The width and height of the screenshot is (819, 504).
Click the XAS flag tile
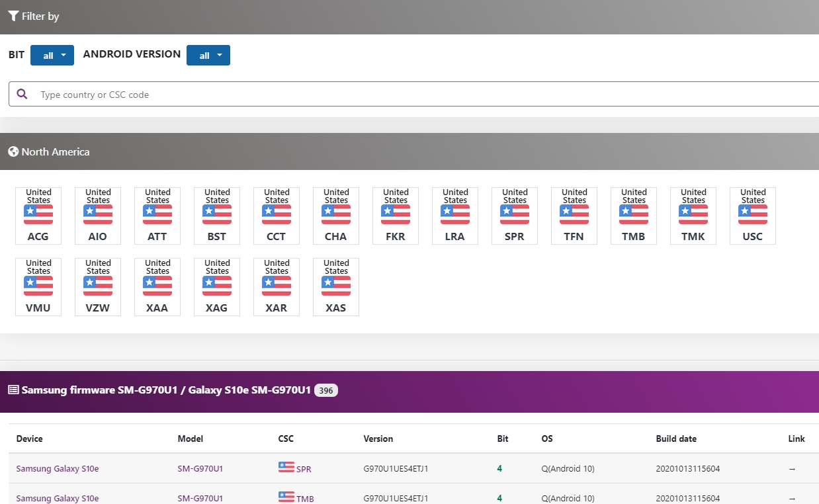(336, 287)
